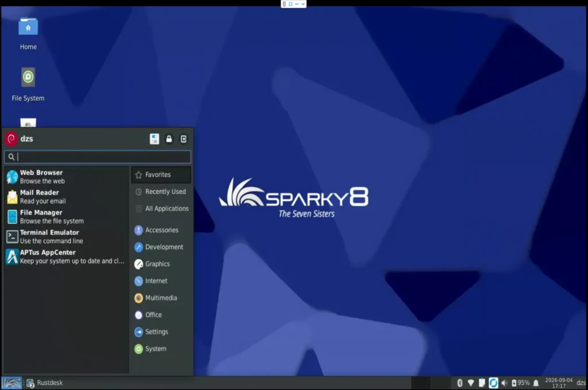588x390 pixels.
Task: Click the log out icon in menu header
Action: pos(183,139)
